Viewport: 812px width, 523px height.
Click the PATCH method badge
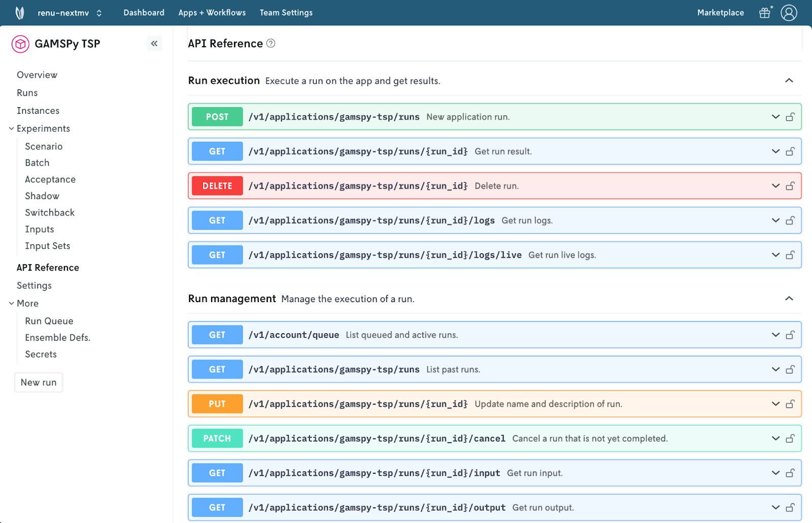click(217, 438)
